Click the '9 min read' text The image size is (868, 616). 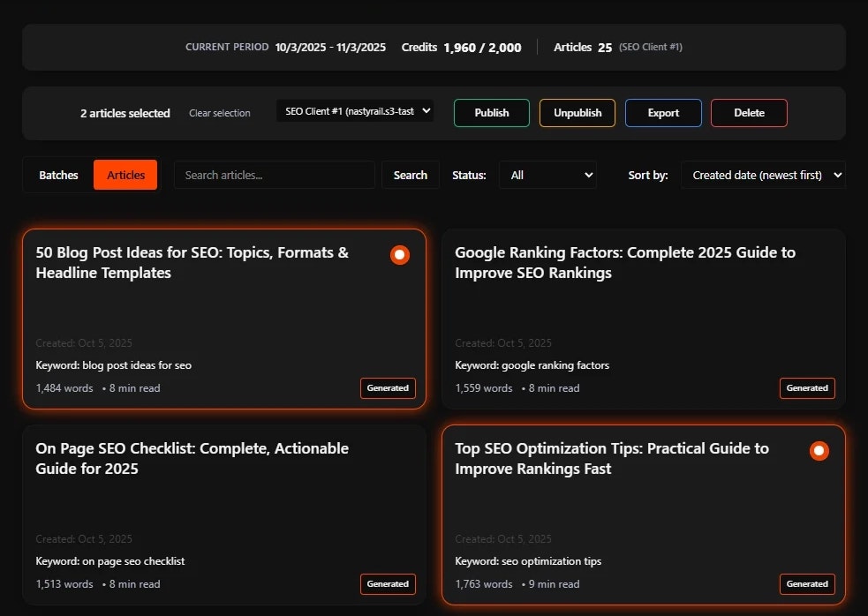coord(554,584)
